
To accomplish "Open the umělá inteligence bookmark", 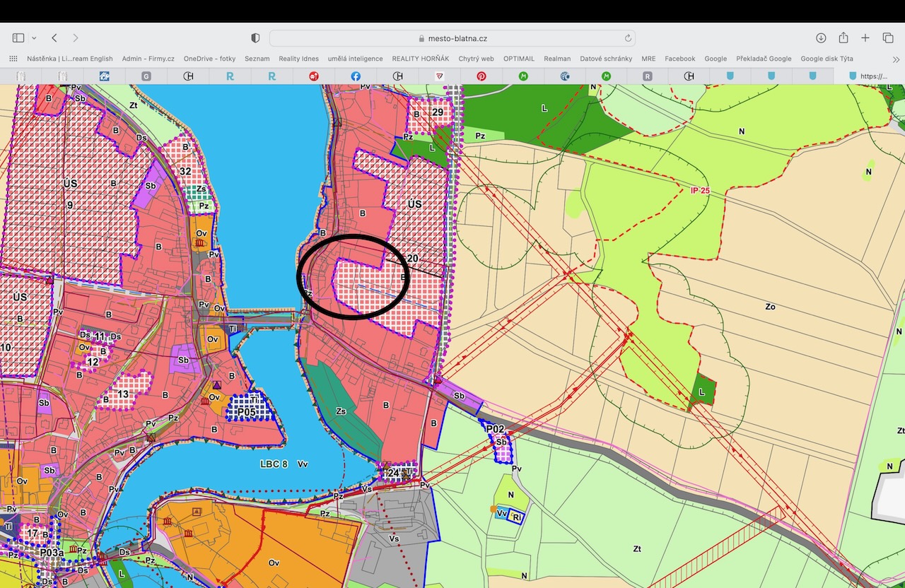I will tap(355, 59).
